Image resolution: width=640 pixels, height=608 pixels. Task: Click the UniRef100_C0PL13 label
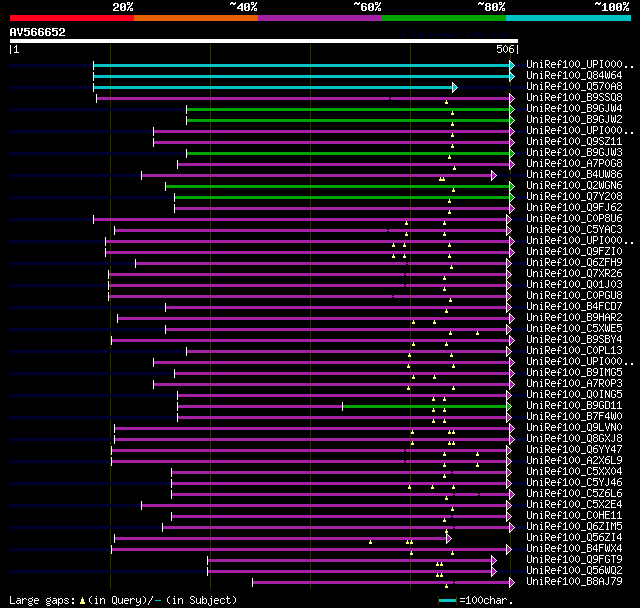pyautogui.click(x=574, y=351)
